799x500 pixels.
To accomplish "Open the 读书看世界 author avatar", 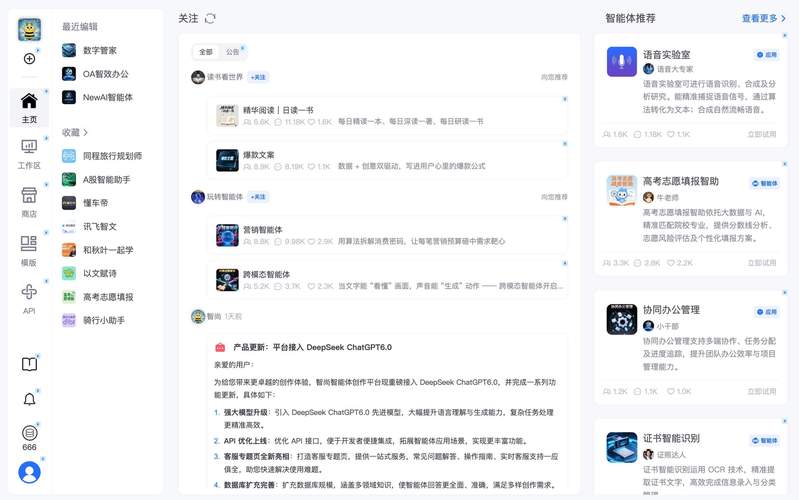I will point(198,77).
